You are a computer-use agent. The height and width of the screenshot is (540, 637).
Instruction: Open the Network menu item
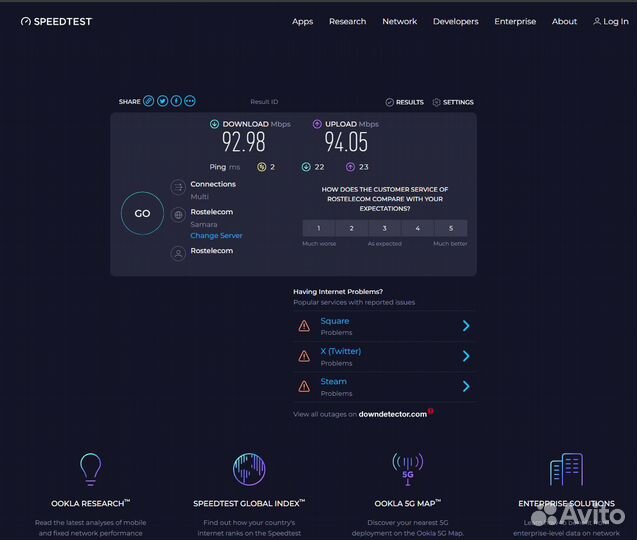point(399,21)
